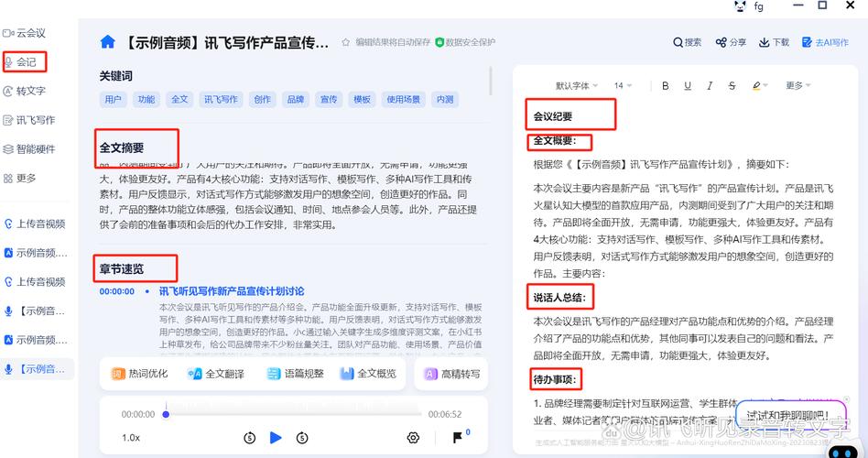The width and height of the screenshot is (868, 458).
Task: Open player settings gear
Action: 413,438
